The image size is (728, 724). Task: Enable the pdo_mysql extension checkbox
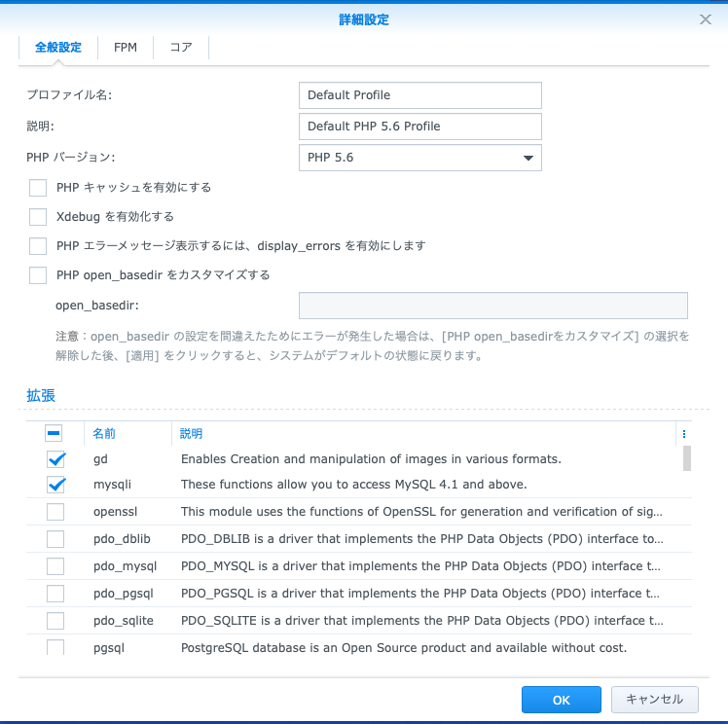pyautogui.click(x=55, y=566)
